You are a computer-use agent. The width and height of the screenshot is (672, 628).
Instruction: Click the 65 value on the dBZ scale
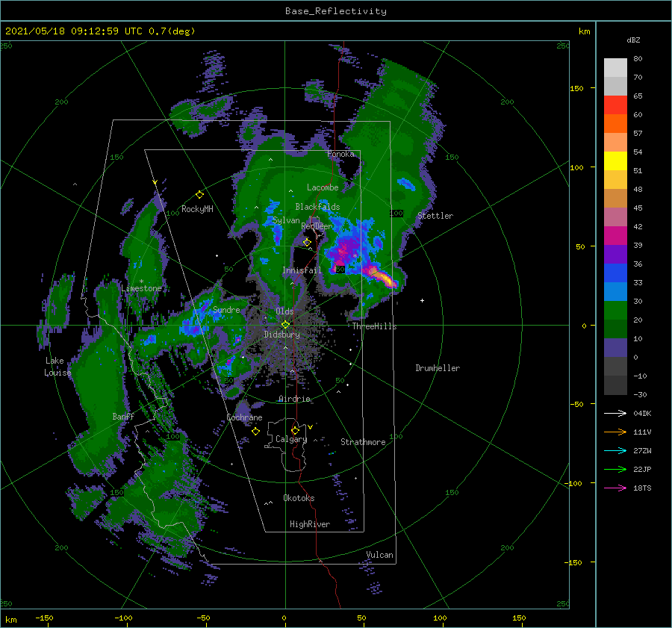coord(638,96)
